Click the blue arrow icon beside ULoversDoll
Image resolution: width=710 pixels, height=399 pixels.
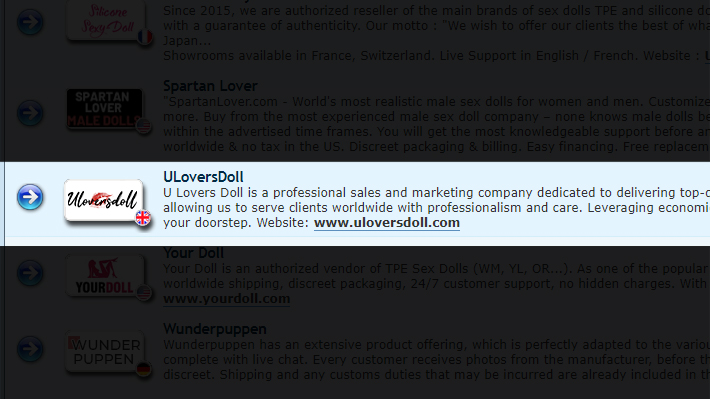pos(30,197)
